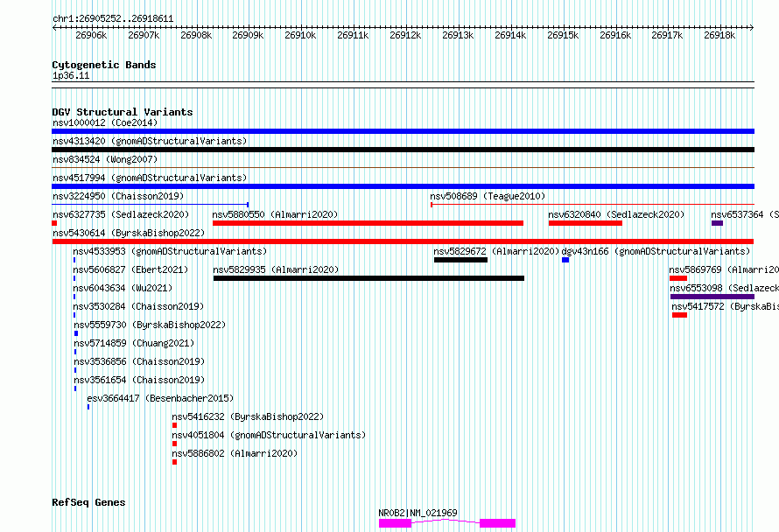779x532 pixels.
Task: Click the nsv5559730 (ByrskaBishop2022) label
Action: coord(150,325)
